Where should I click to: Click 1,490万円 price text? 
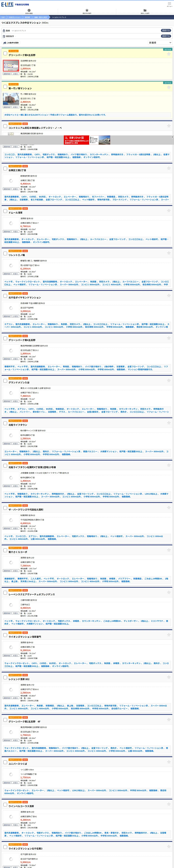25,481
